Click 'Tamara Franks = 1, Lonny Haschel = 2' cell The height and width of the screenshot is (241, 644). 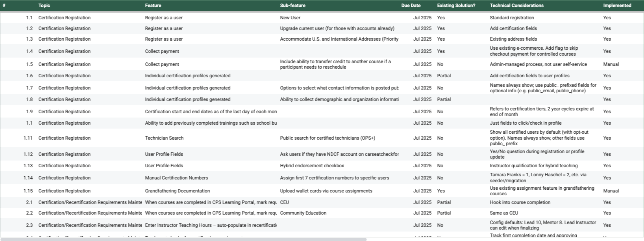pyautogui.click(x=538, y=178)
